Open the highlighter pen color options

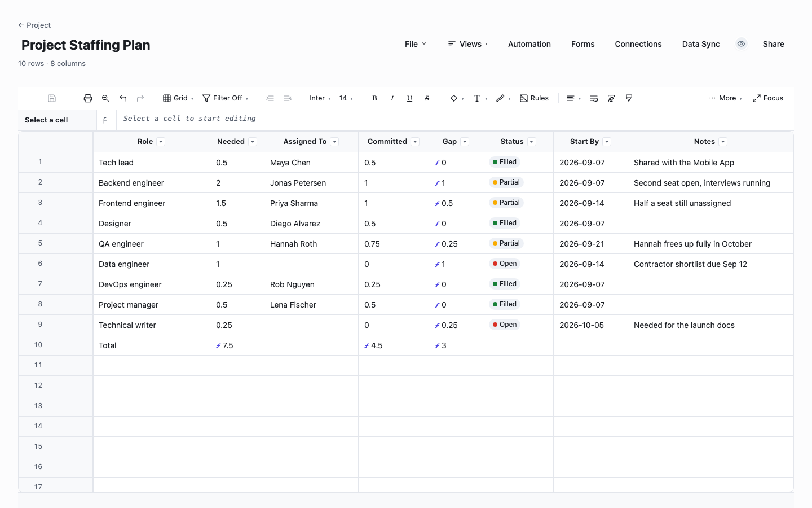[x=503, y=98]
